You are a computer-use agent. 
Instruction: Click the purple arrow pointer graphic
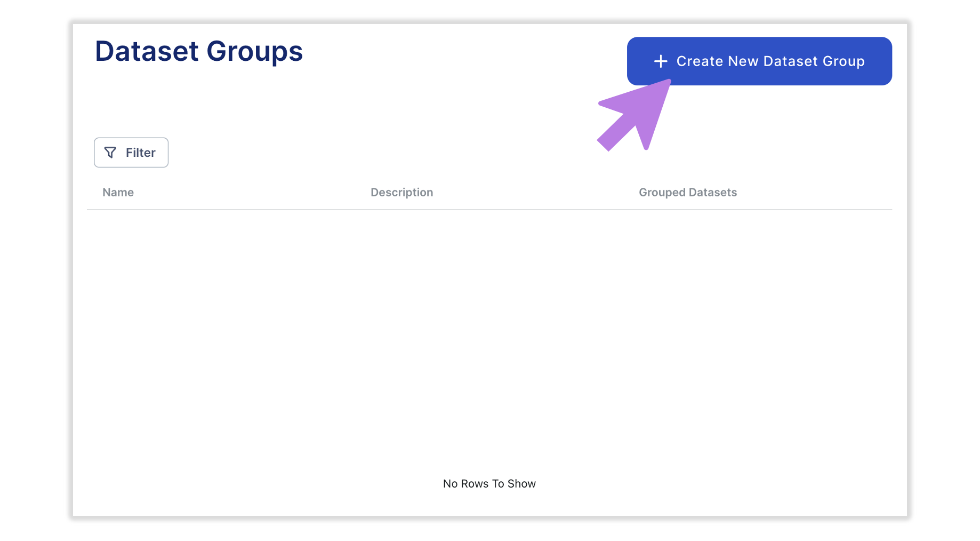(x=634, y=115)
